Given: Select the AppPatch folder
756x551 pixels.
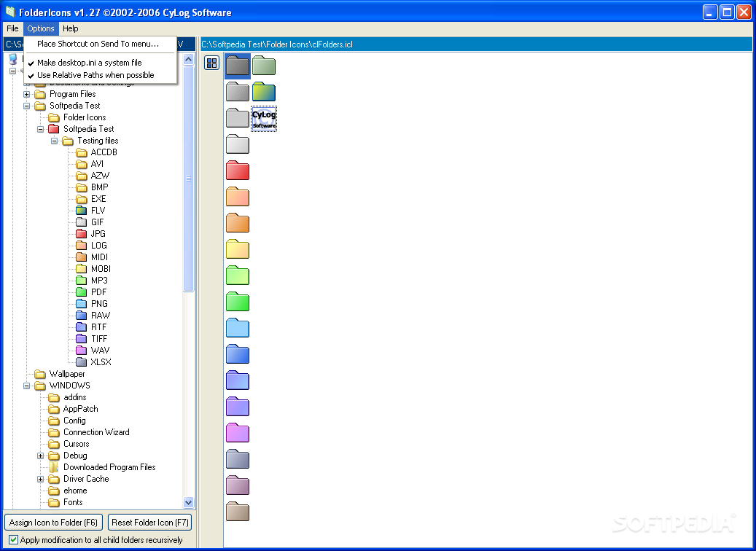Looking at the screenshot, I should [80, 409].
